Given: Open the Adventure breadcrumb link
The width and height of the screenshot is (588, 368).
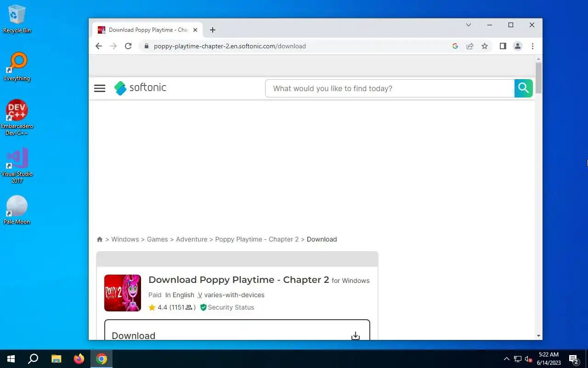Looking at the screenshot, I should pos(192,239).
